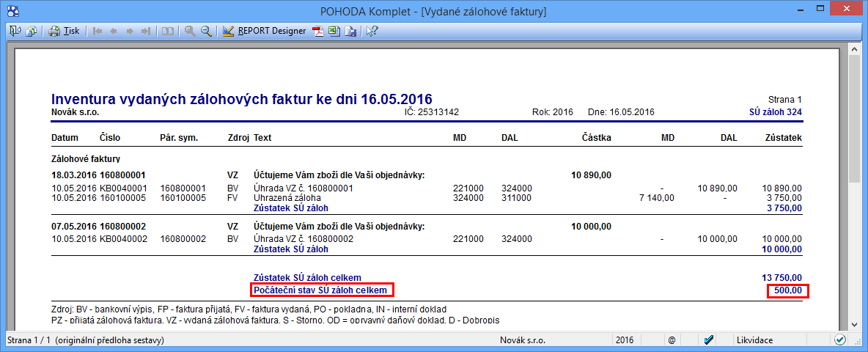
Task: Click the context help pointer icon
Action: pos(372,31)
